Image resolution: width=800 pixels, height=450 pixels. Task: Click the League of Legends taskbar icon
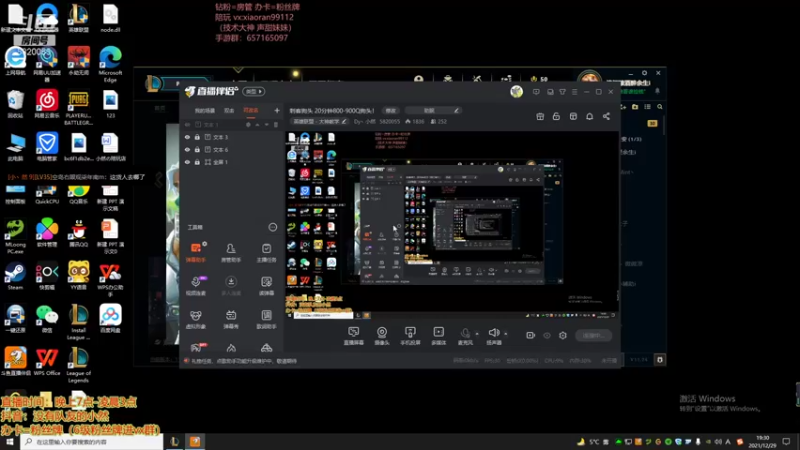174,441
